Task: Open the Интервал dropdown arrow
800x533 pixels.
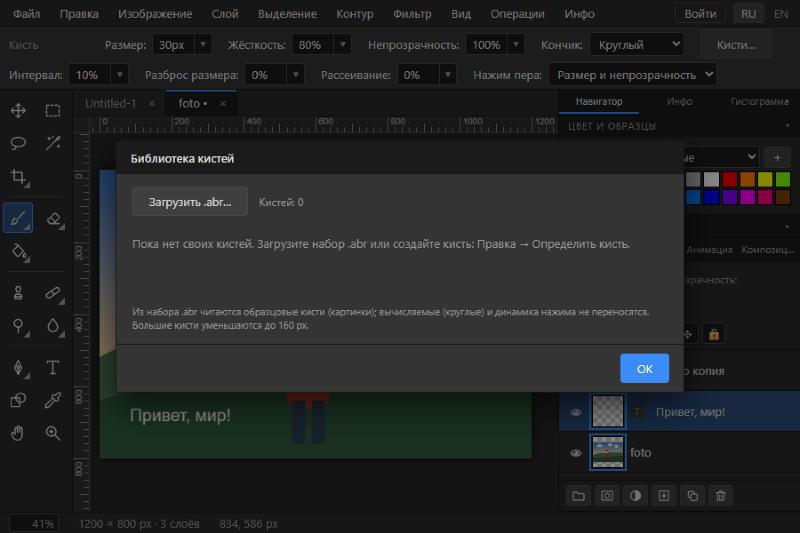Action: point(119,74)
